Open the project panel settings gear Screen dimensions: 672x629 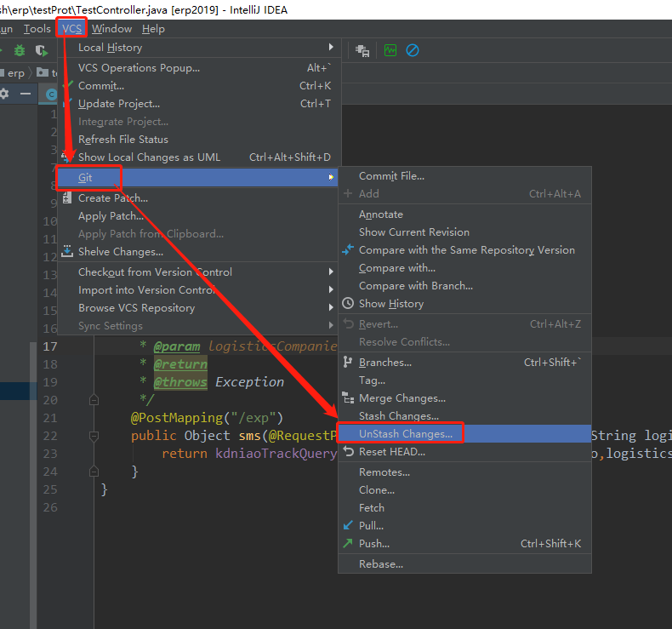click(x=4, y=94)
